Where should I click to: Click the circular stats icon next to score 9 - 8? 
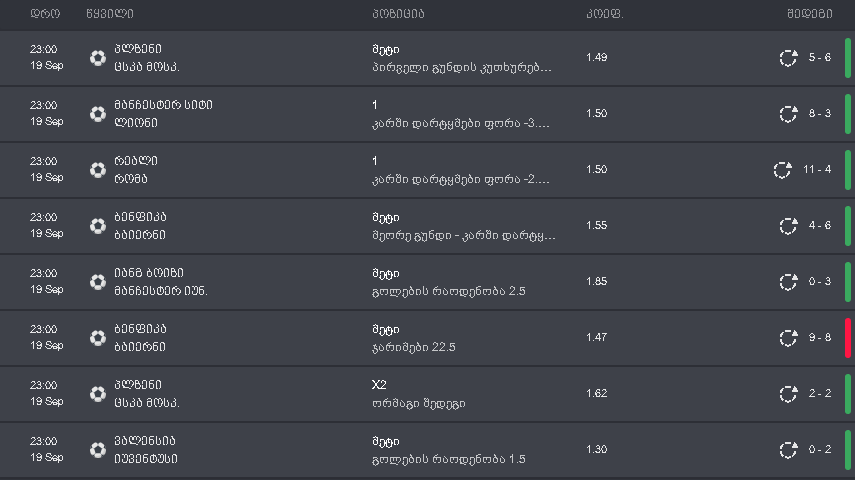pos(788,338)
